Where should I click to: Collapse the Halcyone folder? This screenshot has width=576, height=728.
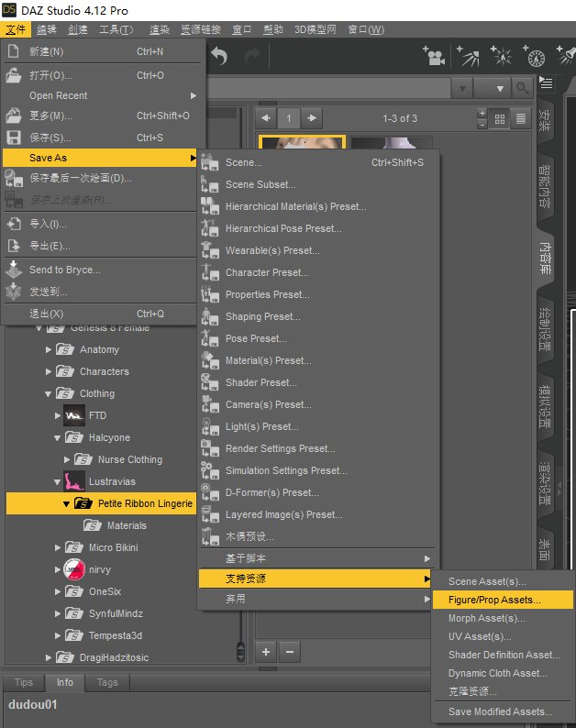point(58,438)
